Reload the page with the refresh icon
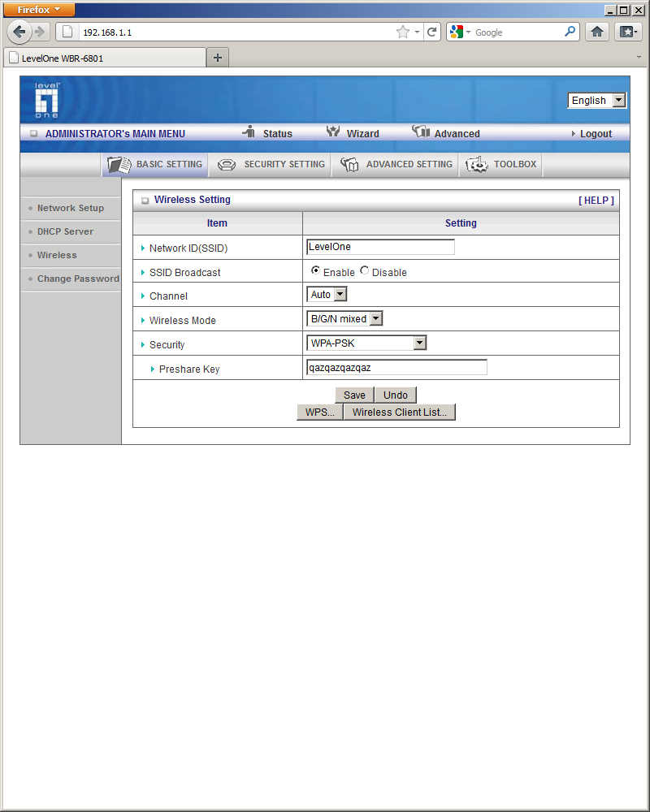The width and height of the screenshot is (650, 812). click(x=431, y=32)
